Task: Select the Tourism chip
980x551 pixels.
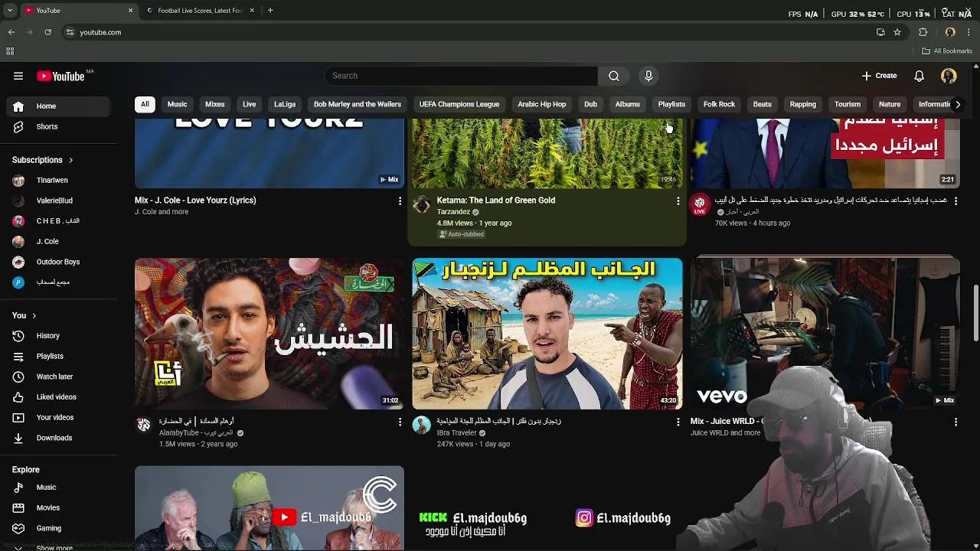Action: [x=848, y=104]
